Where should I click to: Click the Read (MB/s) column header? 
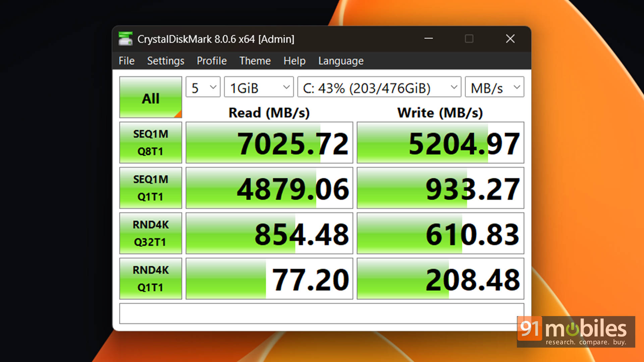click(x=269, y=113)
